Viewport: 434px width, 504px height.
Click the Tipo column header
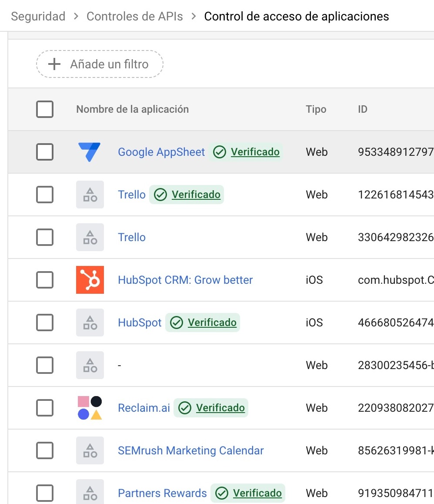coord(316,109)
